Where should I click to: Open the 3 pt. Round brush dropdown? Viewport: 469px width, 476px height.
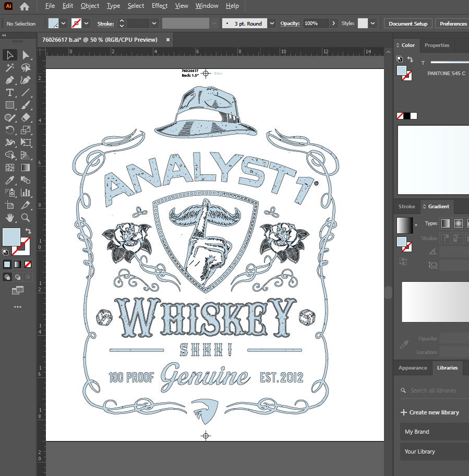272,23
